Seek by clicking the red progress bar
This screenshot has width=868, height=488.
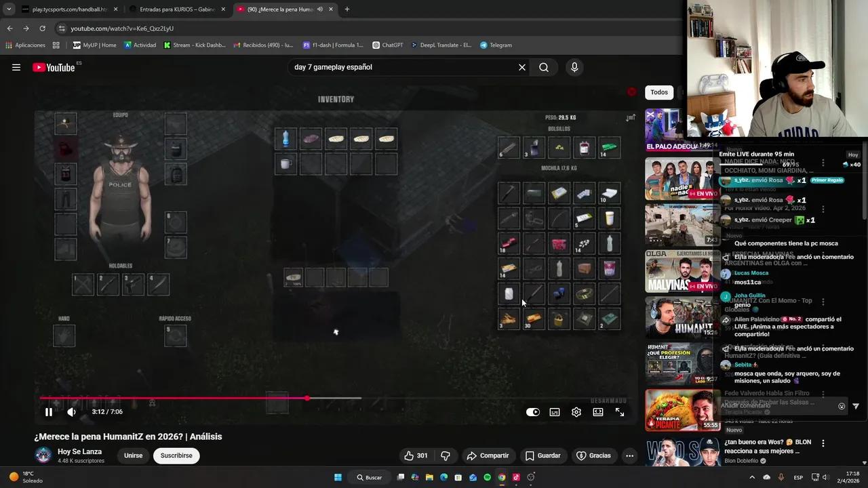[203, 399]
